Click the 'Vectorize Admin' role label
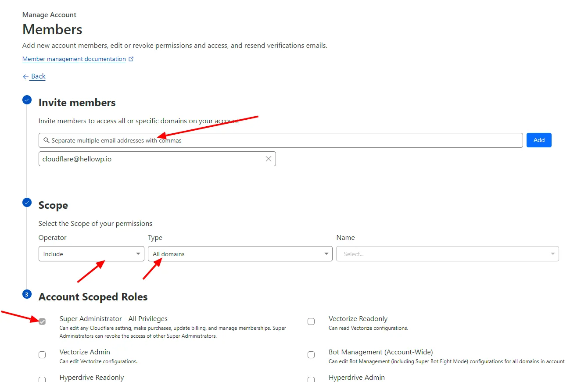 85,352
